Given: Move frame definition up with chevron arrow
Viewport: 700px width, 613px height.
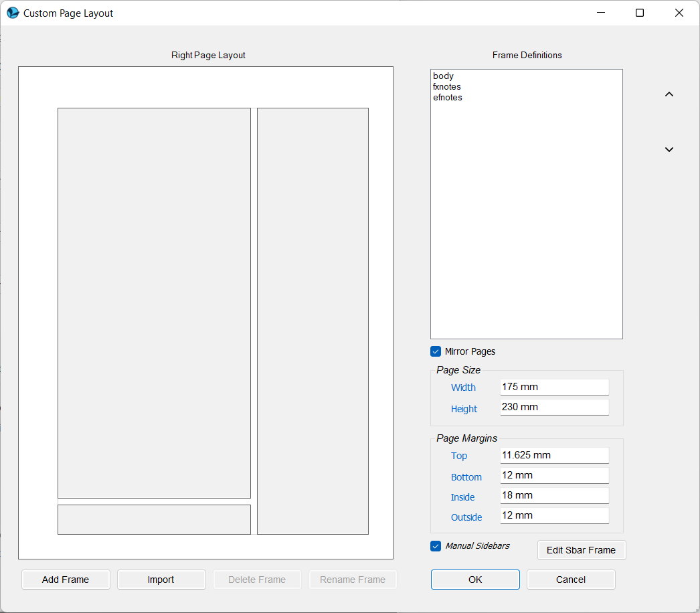Looking at the screenshot, I should (x=669, y=94).
